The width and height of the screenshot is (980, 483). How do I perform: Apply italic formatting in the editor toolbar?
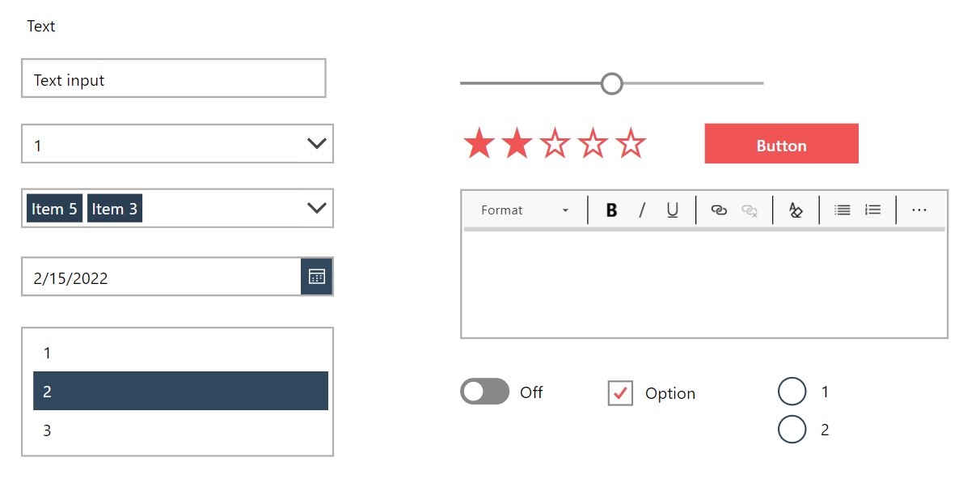[x=642, y=210]
